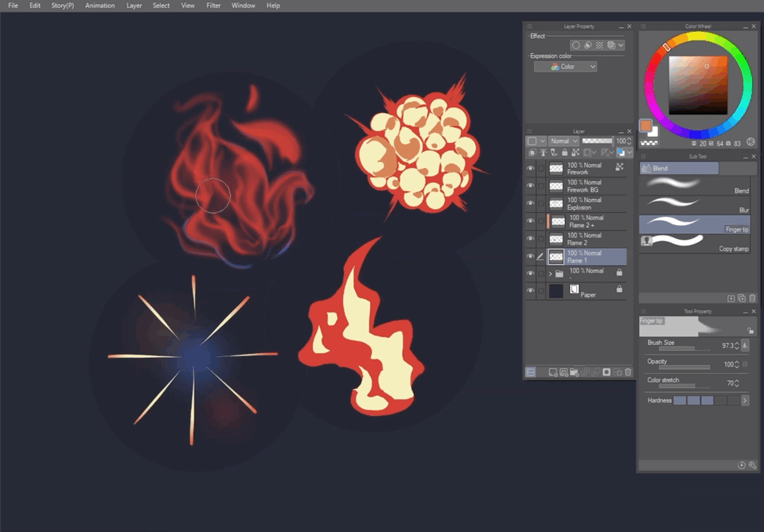Viewport: 764px width, 532px height.
Task: Open the palette color dropdown in Layer panel
Action: pos(536,142)
